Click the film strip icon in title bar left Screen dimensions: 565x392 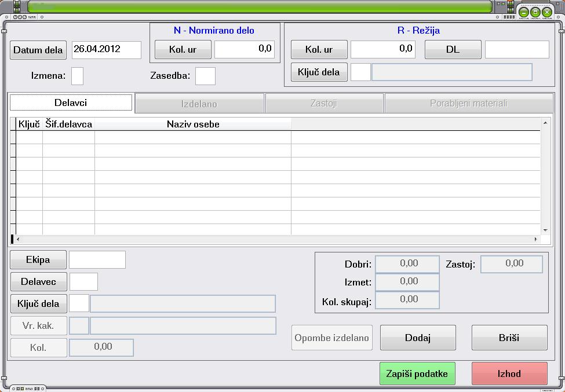point(17,6)
